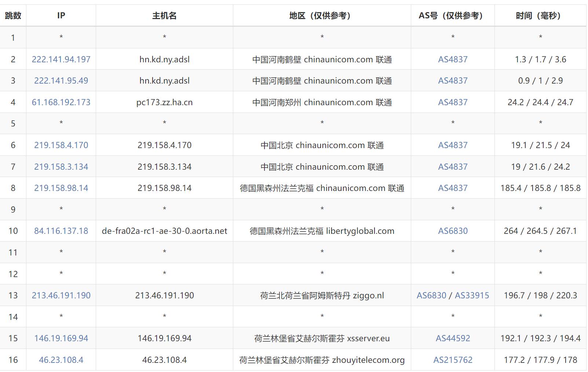Select hostname cell 219.158.4.170
The image size is (588, 372).
(164, 145)
